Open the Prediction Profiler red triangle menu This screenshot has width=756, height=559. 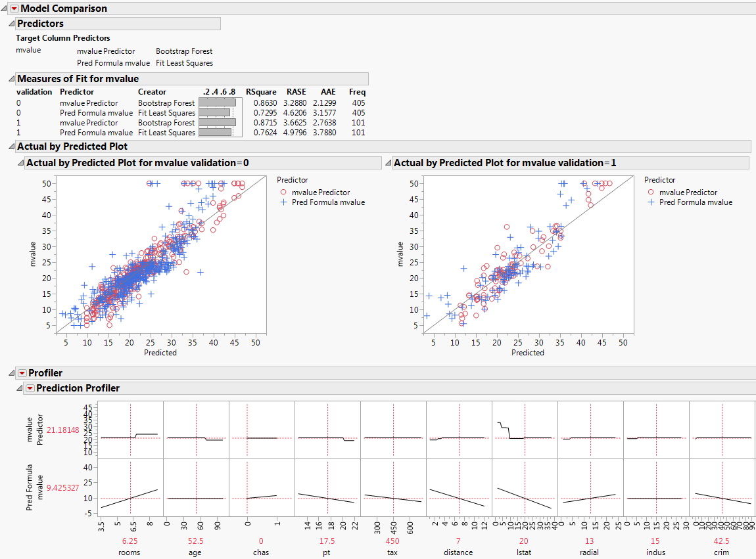(x=30, y=388)
